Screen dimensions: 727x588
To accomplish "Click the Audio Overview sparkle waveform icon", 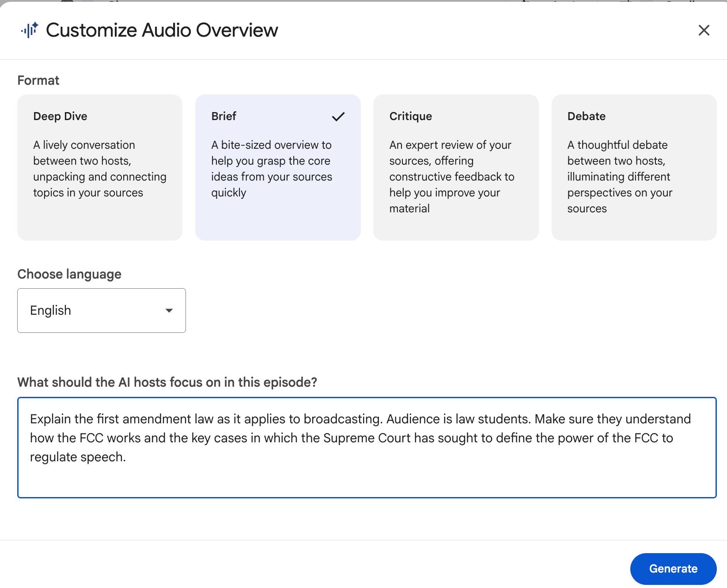I will (30, 30).
